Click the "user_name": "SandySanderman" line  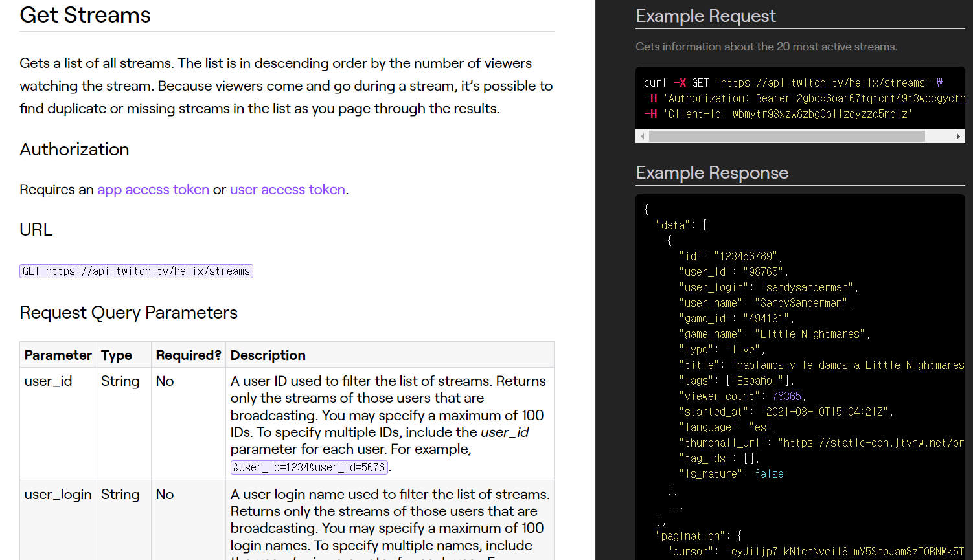(x=766, y=303)
